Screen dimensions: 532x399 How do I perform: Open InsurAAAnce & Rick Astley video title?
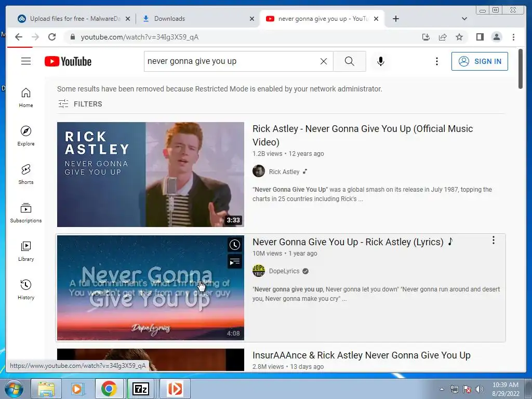(362, 355)
